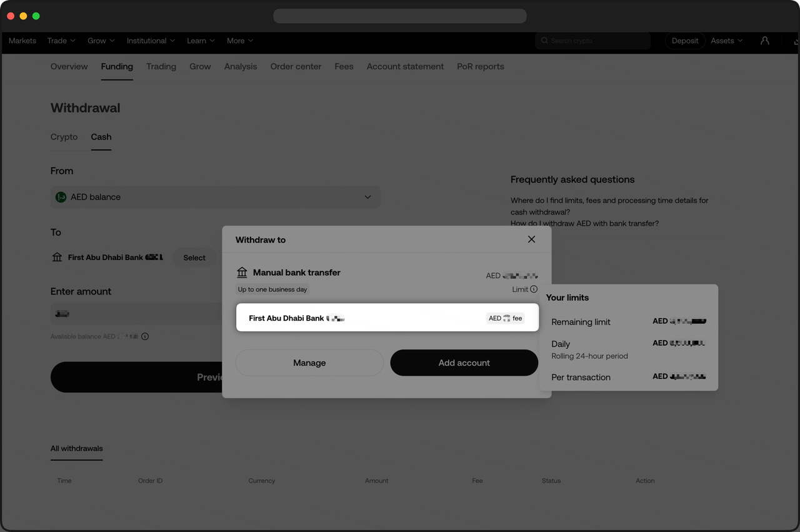The height and width of the screenshot is (532, 800).
Task: Open the user profile icon
Action: click(764, 41)
